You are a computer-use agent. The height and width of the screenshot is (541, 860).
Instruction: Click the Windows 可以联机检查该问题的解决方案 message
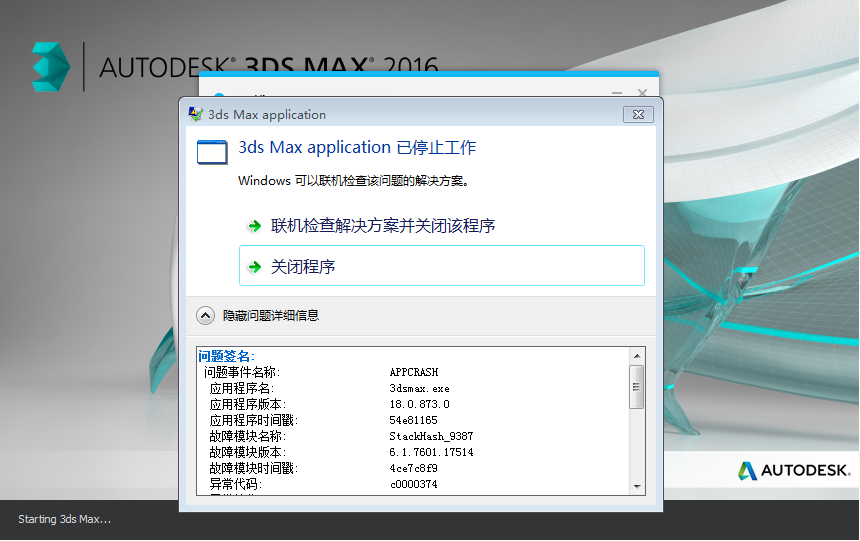point(354,181)
